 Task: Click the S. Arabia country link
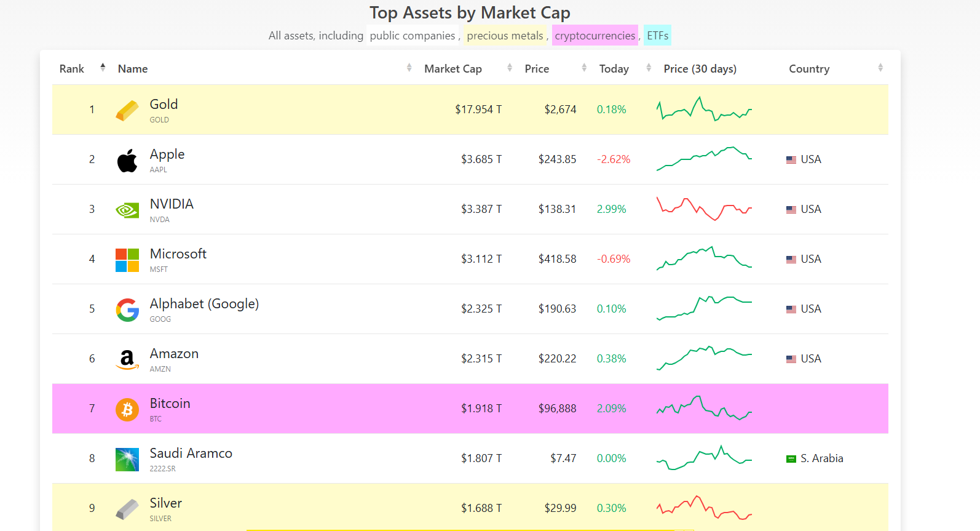point(822,458)
